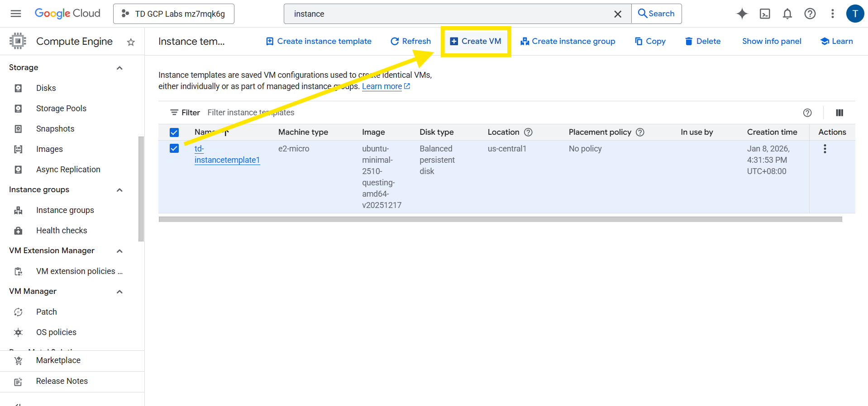Open the notifications bell

pyautogui.click(x=787, y=14)
